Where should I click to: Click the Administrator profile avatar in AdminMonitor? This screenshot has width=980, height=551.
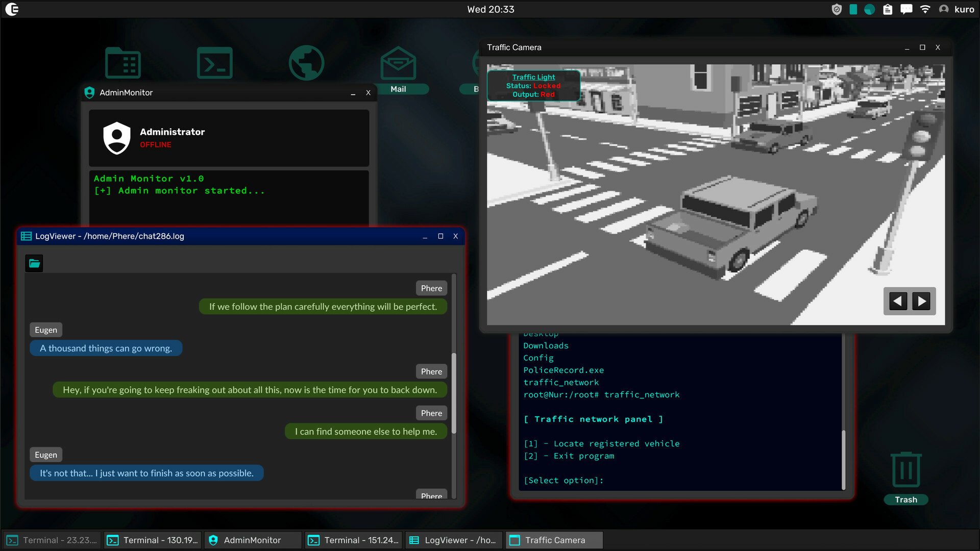(x=117, y=138)
